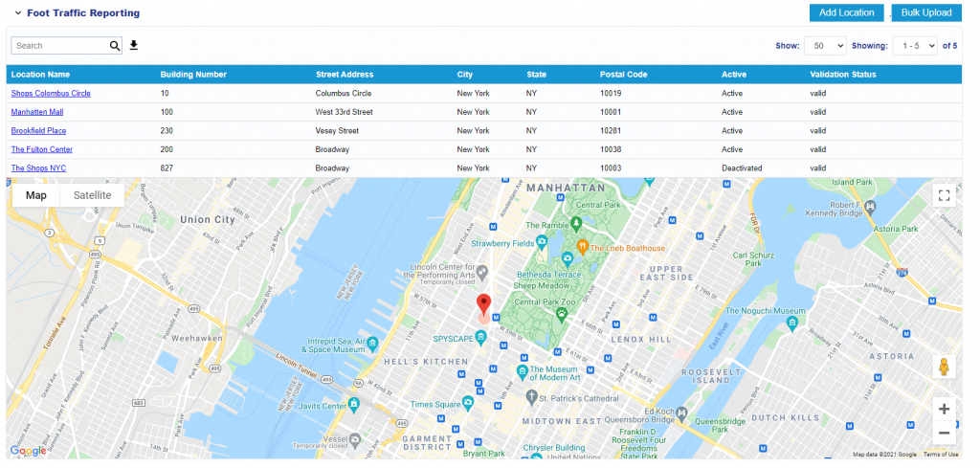The width and height of the screenshot is (980, 468).
Task: Click the Vesey Street cell
Action: pos(337,130)
